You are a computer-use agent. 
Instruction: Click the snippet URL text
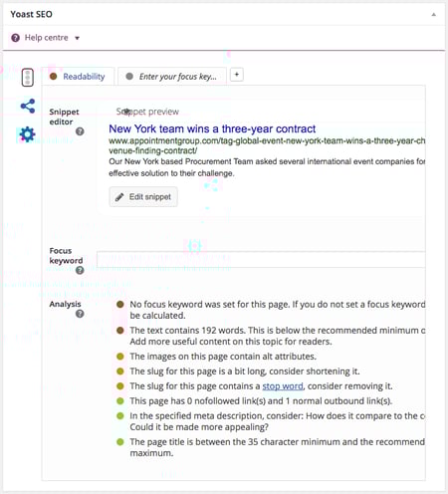pos(267,145)
